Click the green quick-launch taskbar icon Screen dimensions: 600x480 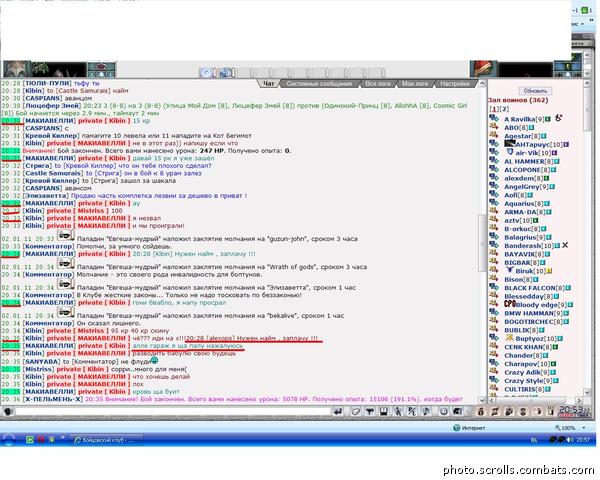[x=30, y=440]
